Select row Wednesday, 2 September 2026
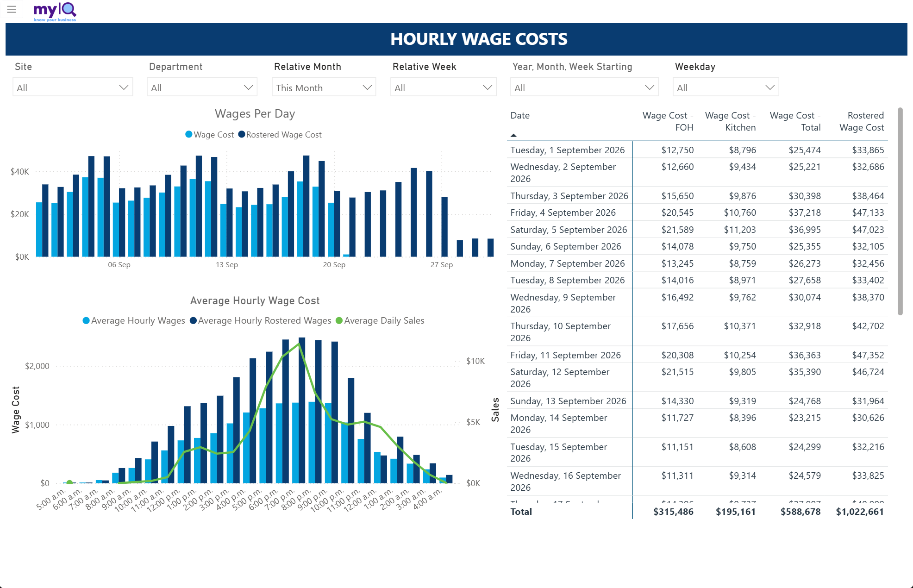The image size is (913, 588). pos(697,173)
